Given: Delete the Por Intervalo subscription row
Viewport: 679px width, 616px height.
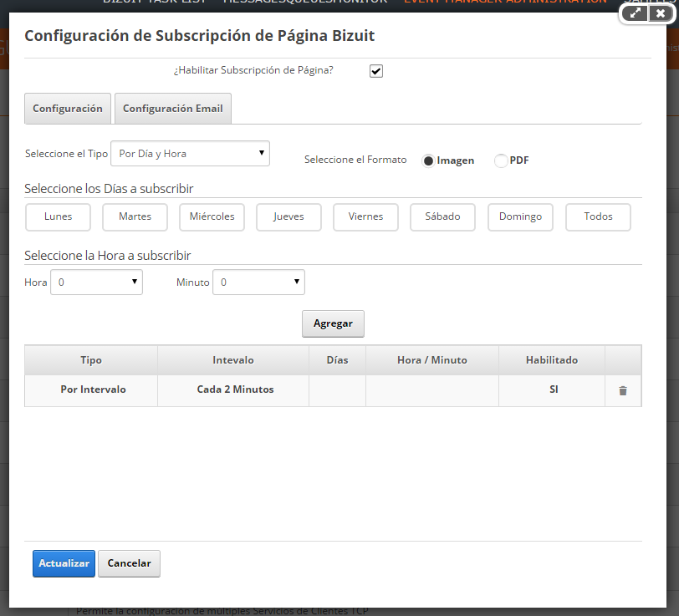Looking at the screenshot, I should 623,390.
